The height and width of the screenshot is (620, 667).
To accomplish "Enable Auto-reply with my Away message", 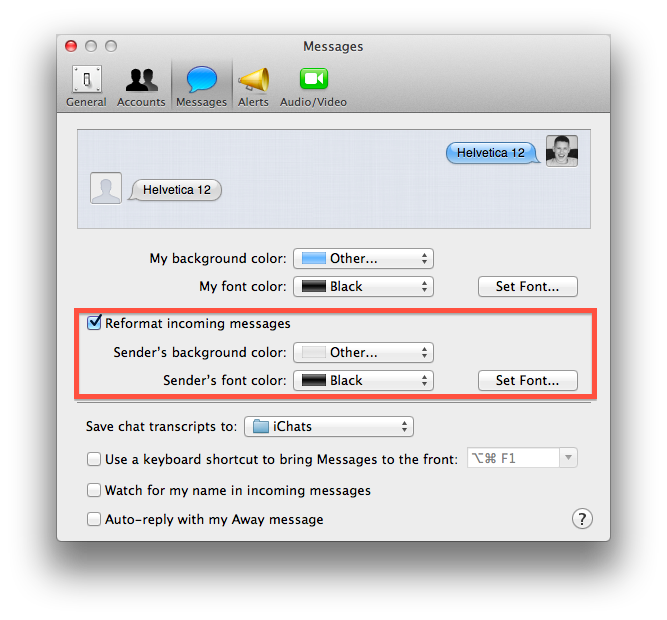I will 94,519.
